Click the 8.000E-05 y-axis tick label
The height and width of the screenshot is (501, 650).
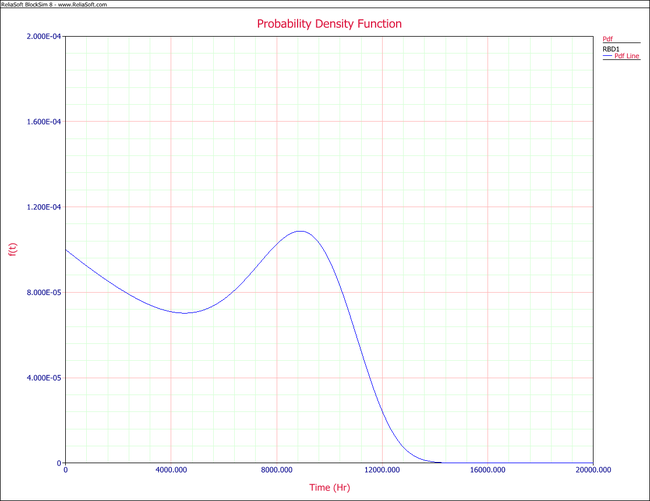(42, 293)
